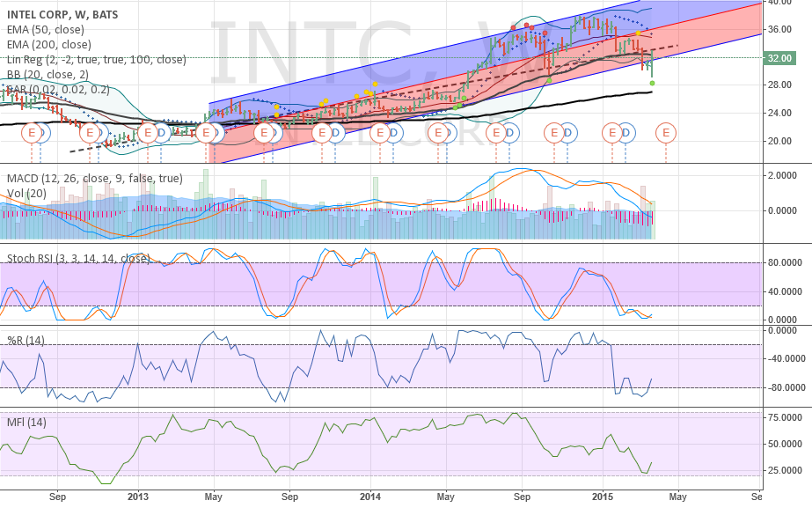Click the 36.00 price axis label

point(779,30)
